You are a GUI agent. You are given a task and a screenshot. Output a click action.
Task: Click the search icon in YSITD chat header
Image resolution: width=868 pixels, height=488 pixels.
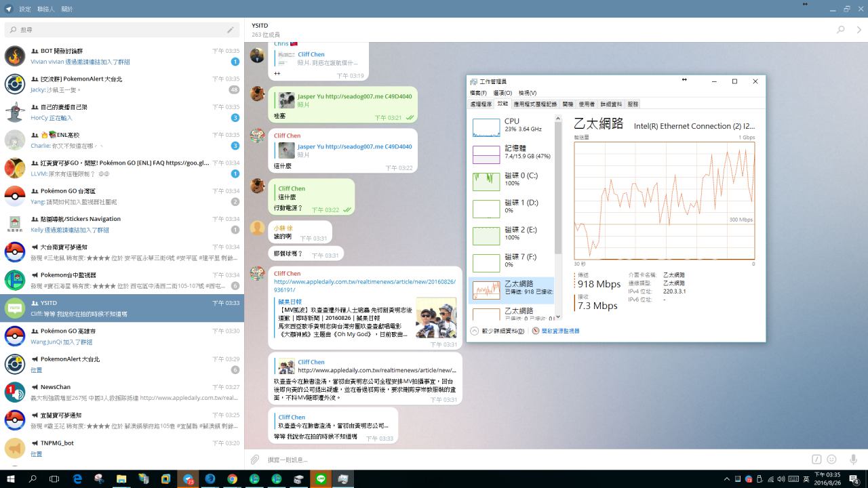(x=841, y=30)
